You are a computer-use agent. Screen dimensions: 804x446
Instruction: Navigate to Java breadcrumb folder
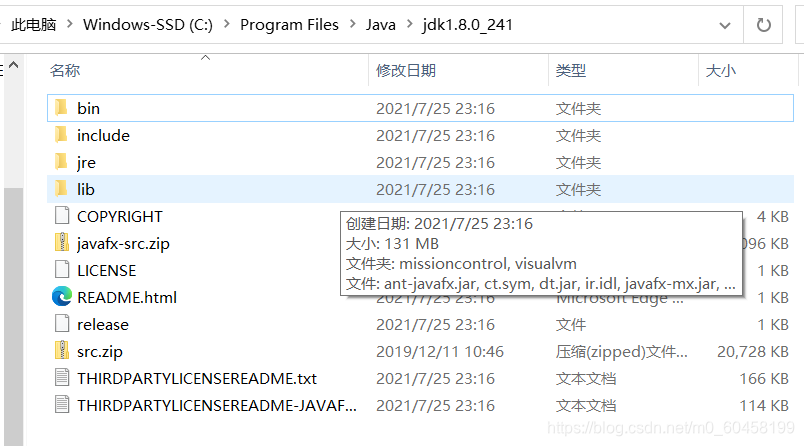[x=380, y=25]
